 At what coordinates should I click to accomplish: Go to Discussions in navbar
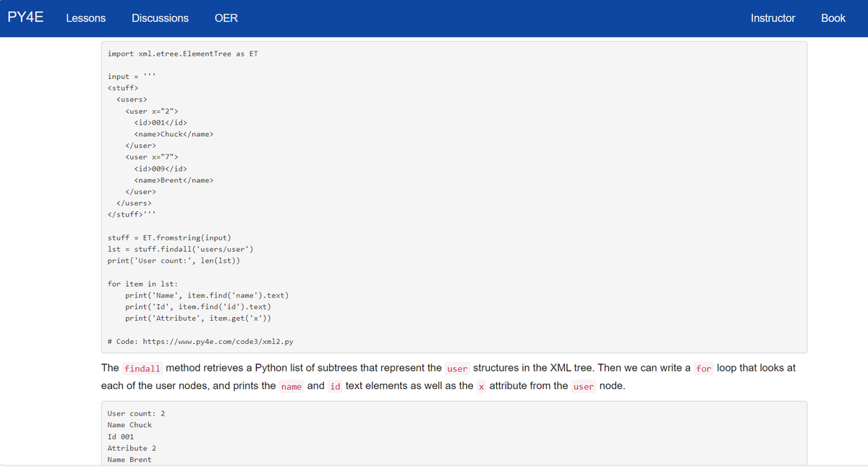point(160,18)
